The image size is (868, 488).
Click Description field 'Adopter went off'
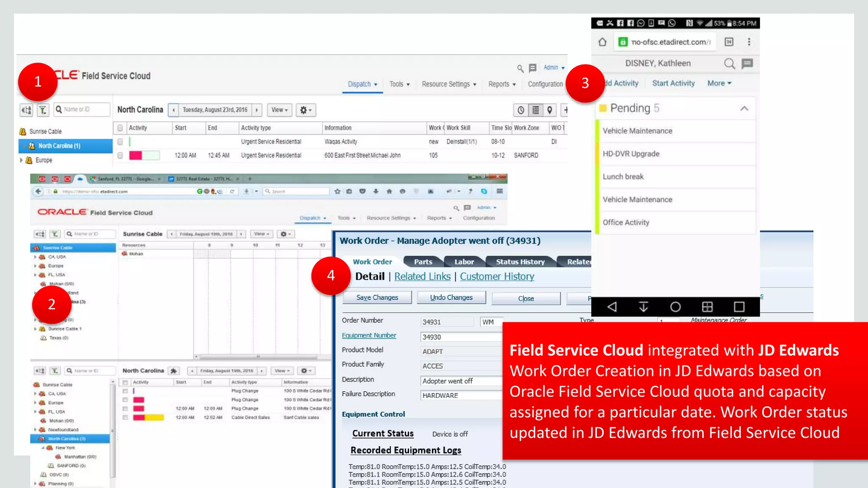pos(462,381)
